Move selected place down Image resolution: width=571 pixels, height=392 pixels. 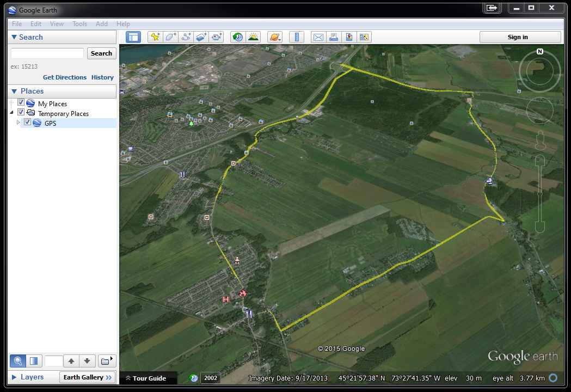(x=87, y=361)
